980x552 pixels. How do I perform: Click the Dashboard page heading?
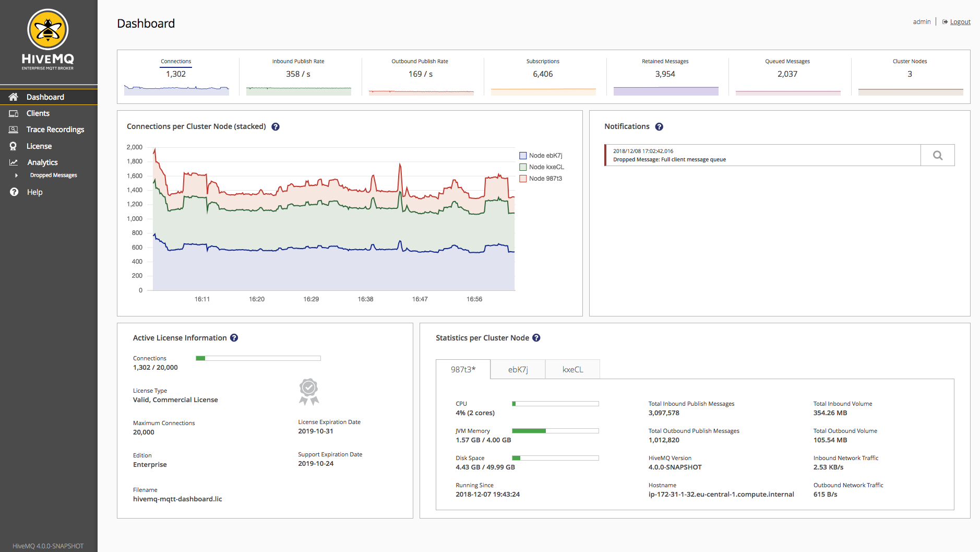pos(146,24)
